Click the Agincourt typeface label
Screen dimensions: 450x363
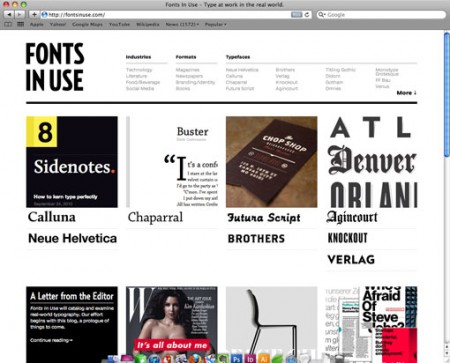pos(352,217)
